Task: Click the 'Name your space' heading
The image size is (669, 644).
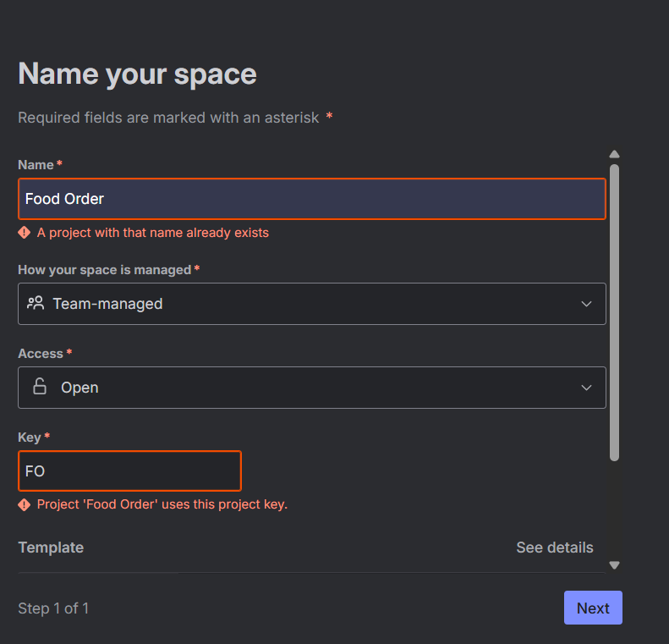Action: click(137, 74)
